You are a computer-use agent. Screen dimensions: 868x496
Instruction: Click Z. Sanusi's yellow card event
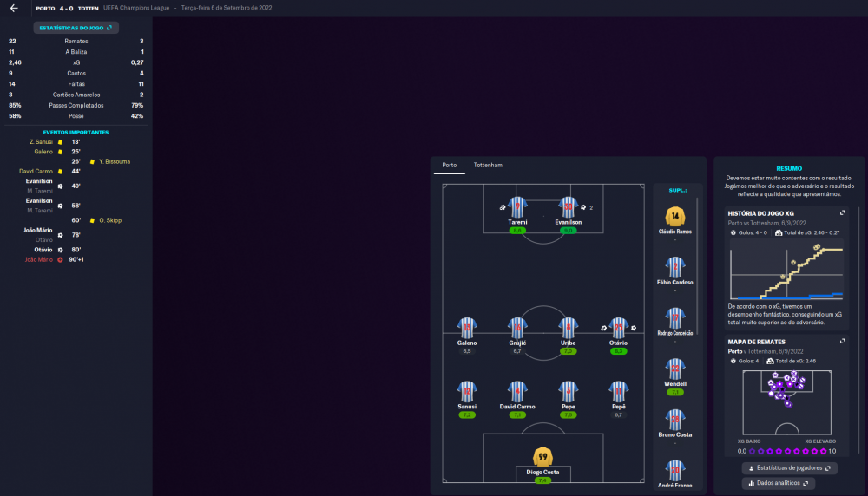pyautogui.click(x=55, y=142)
